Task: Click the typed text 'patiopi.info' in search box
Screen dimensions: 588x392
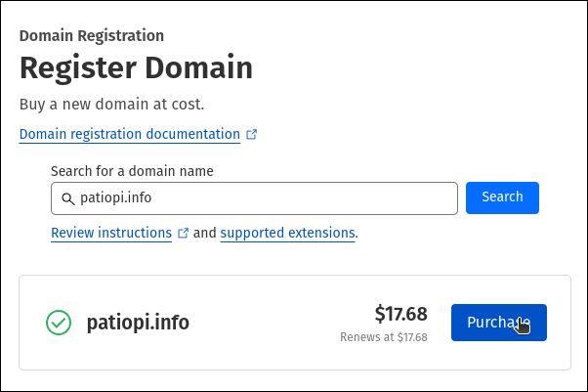Action: (x=115, y=198)
